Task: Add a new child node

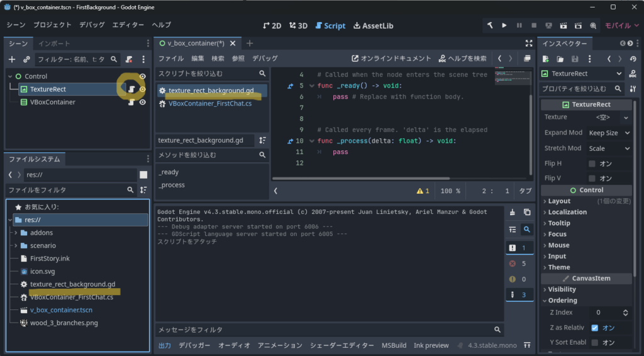Action: [x=12, y=60]
